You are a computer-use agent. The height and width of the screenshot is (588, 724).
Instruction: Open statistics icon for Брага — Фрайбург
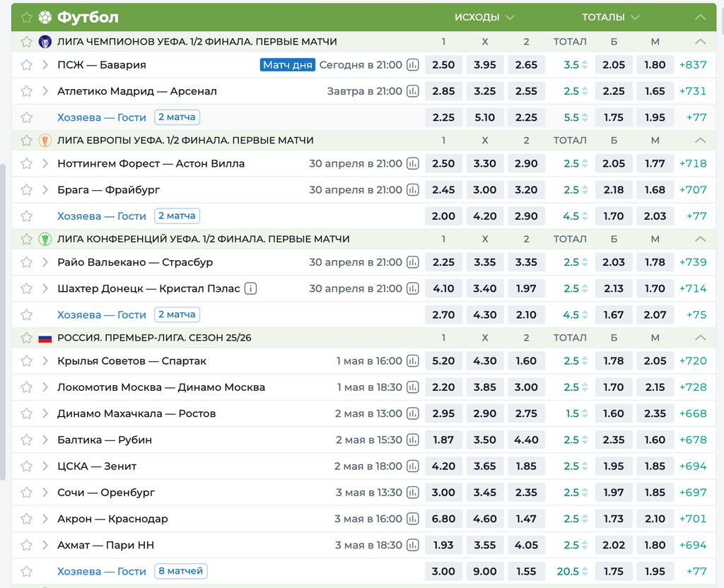tap(413, 190)
